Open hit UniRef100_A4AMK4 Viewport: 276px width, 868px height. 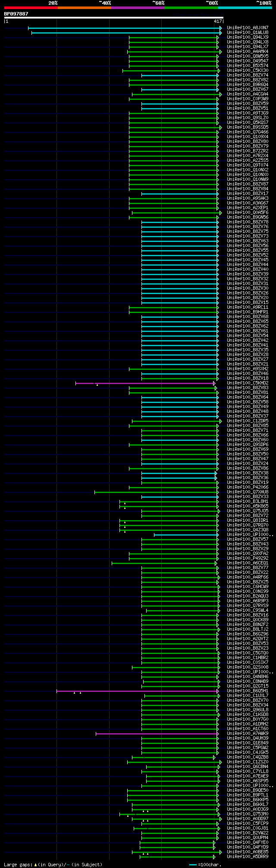[x=248, y=51]
